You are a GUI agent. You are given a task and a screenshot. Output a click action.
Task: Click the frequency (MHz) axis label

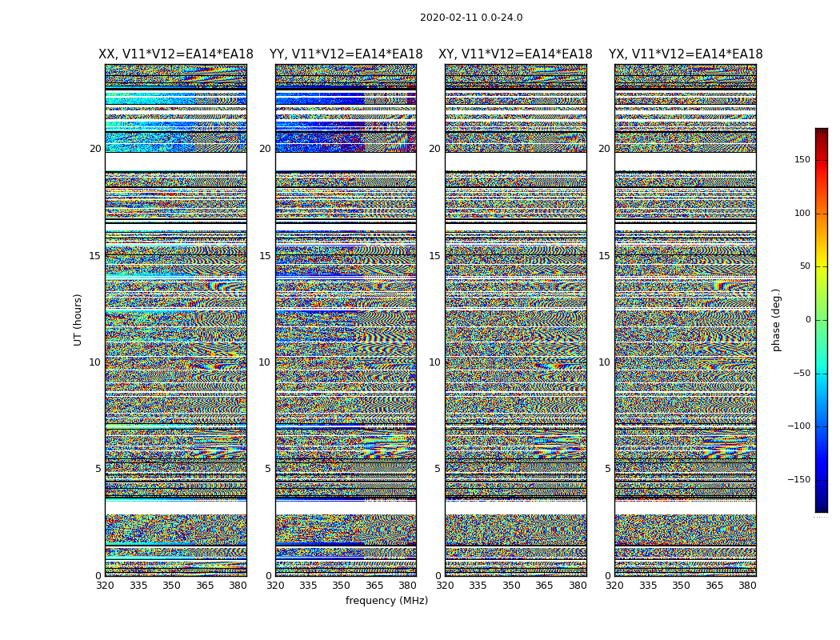pyautogui.click(x=386, y=600)
